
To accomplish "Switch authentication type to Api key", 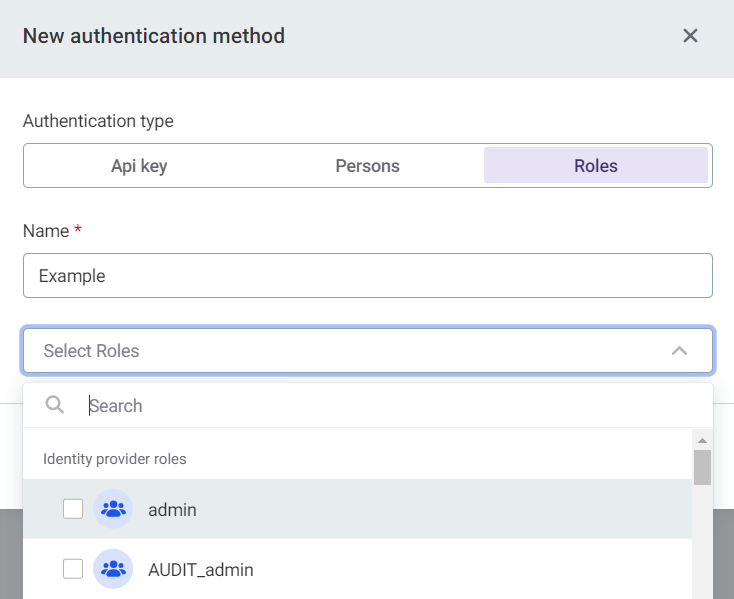I will pos(139,166).
